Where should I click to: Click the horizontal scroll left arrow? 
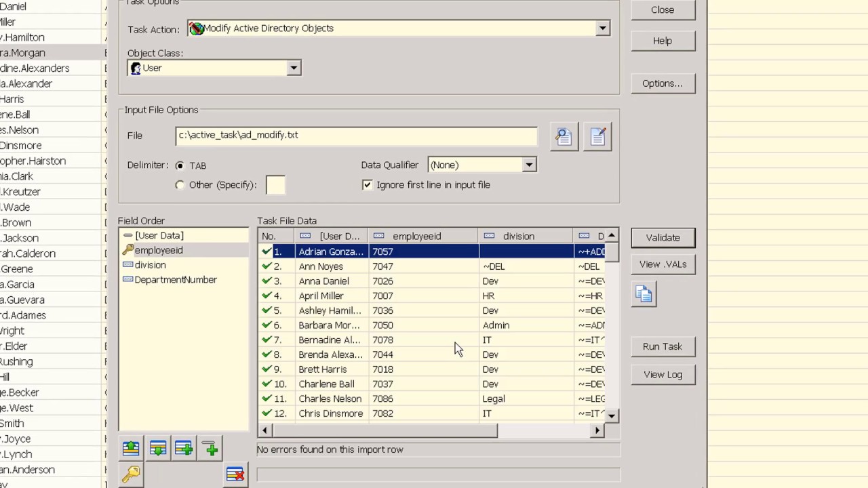click(264, 430)
